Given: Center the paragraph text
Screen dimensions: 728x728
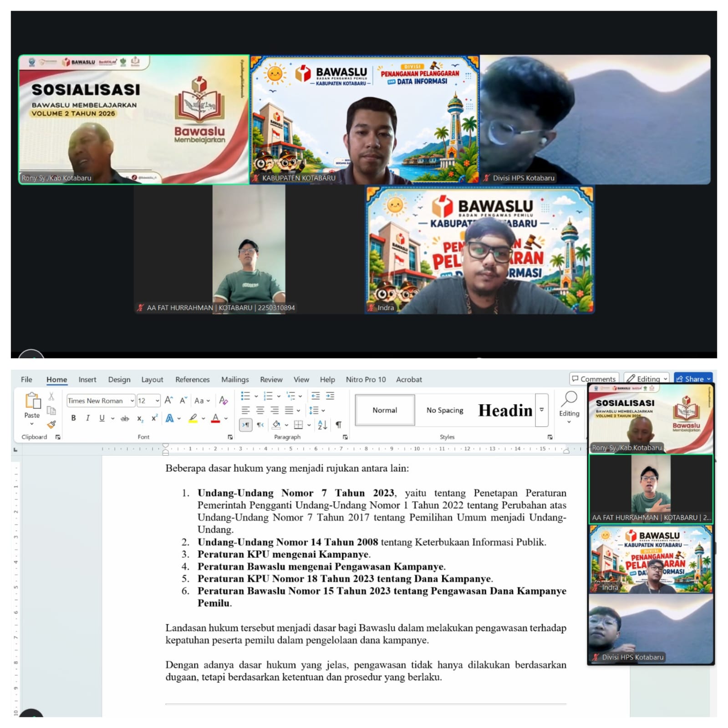Looking at the screenshot, I should click(x=260, y=410).
